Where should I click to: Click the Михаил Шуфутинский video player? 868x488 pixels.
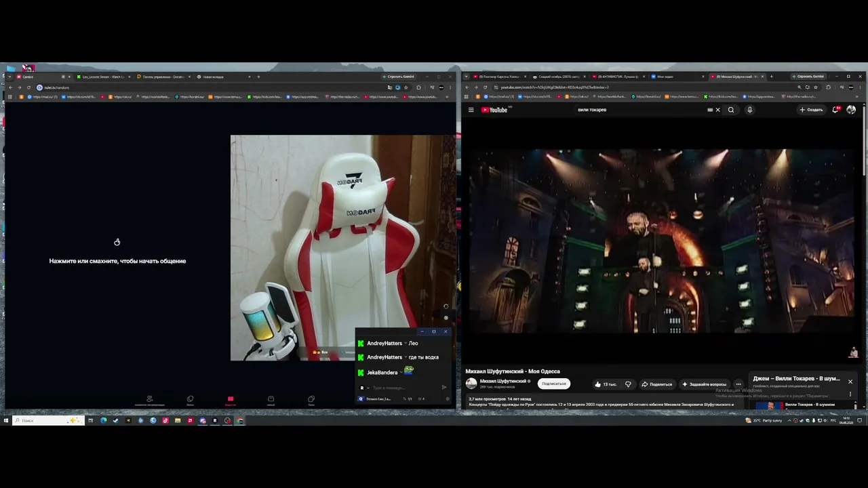[x=661, y=241]
